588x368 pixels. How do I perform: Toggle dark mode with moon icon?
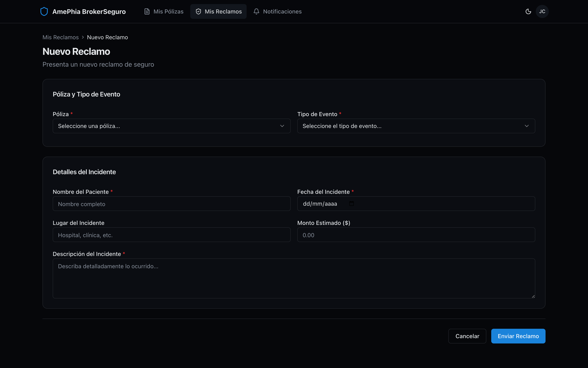tap(528, 11)
